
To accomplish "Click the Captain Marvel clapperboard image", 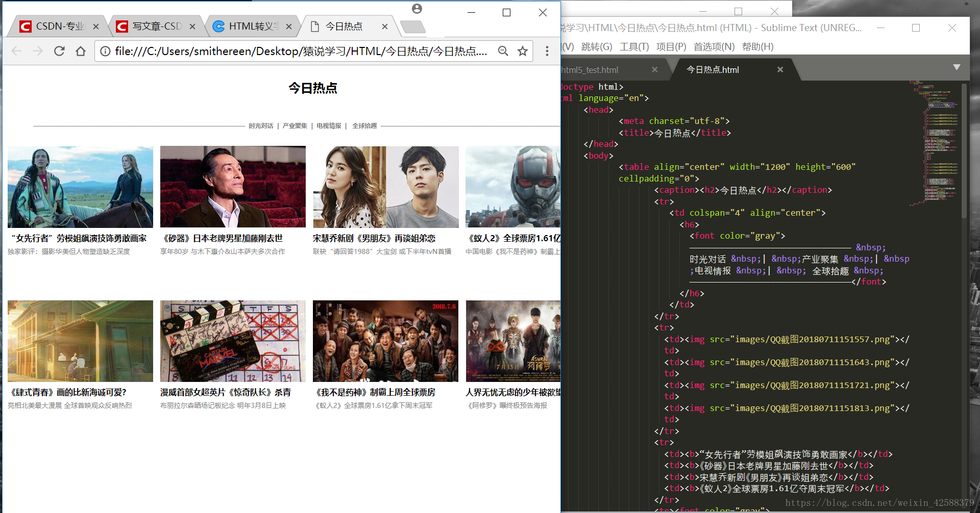I will 233,341.
